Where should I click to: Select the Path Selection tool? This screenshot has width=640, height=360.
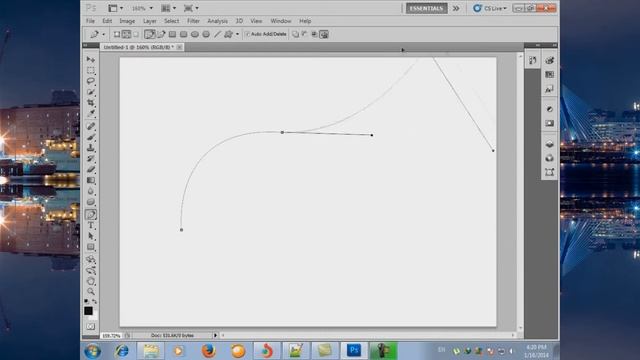(91, 236)
